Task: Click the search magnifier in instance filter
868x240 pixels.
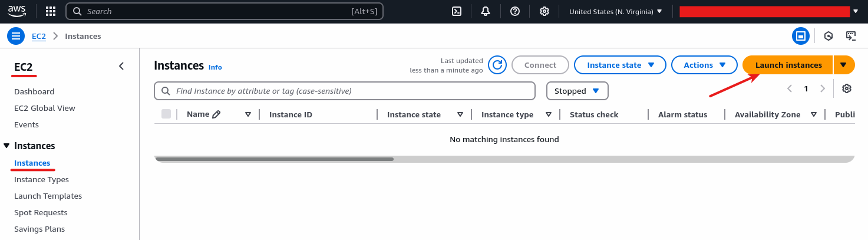Action: (x=166, y=91)
